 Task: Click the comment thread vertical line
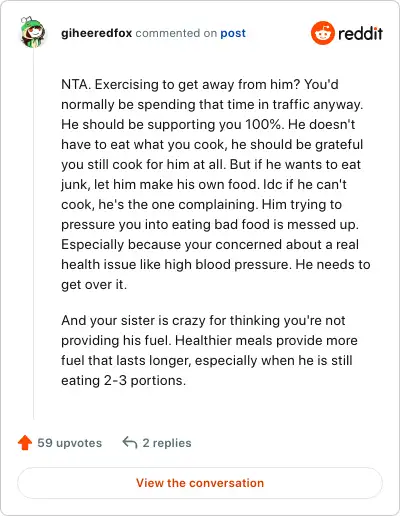(x=33, y=233)
